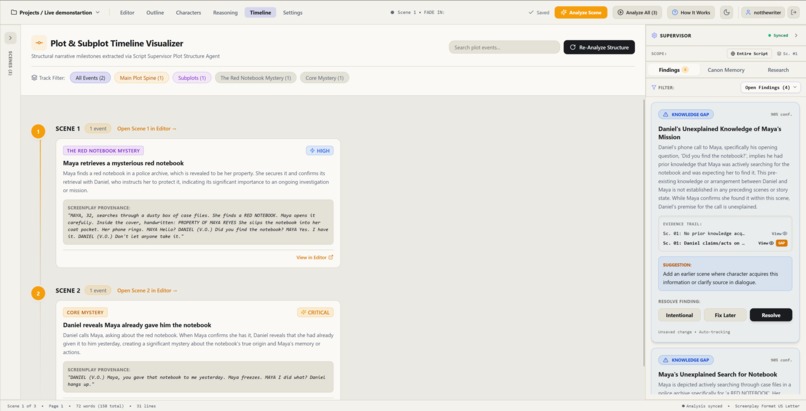Filter by Subplots (1) chip
Viewport: 806px width, 411px height.
tap(192, 78)
